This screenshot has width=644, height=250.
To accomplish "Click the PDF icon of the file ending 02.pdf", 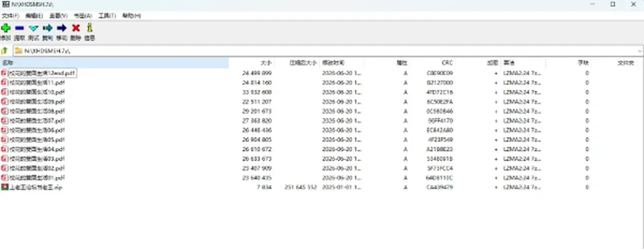I will click(5, 168).
